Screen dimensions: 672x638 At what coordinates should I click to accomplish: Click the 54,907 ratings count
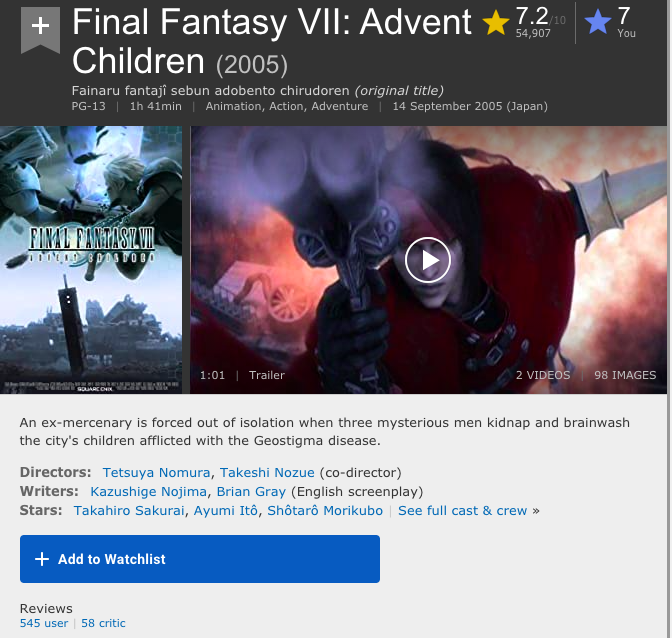[x=533, y=33]
